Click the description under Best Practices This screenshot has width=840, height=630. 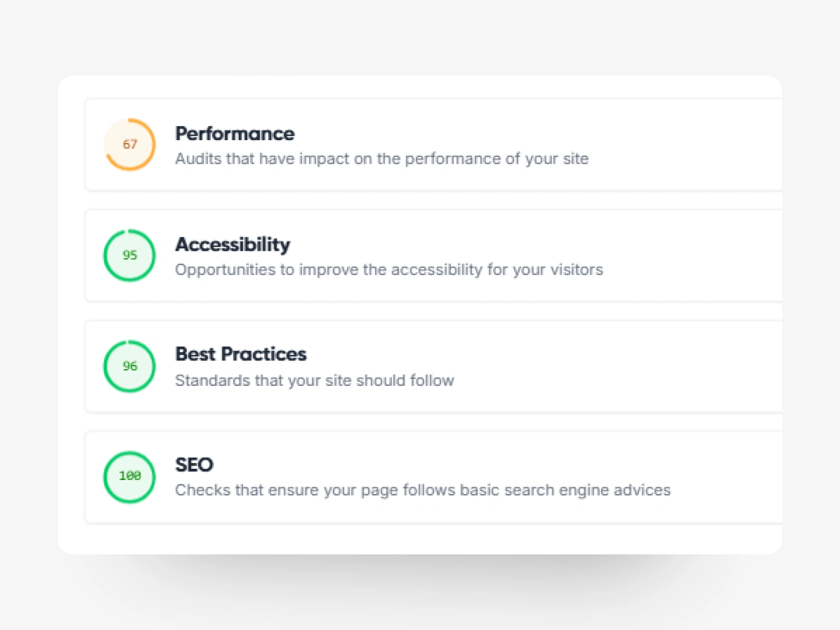314,380
